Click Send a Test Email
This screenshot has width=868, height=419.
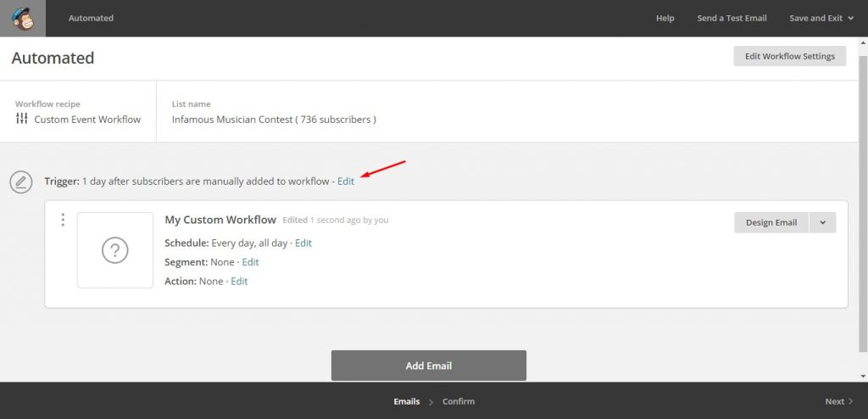732,19
